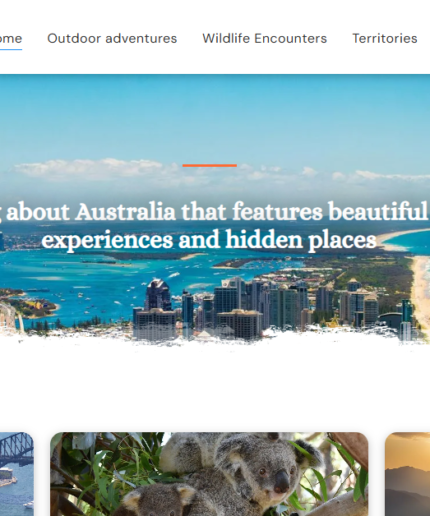Click the orange divider line above headline
Screen dimensions: 430x516
coord(210,165)
